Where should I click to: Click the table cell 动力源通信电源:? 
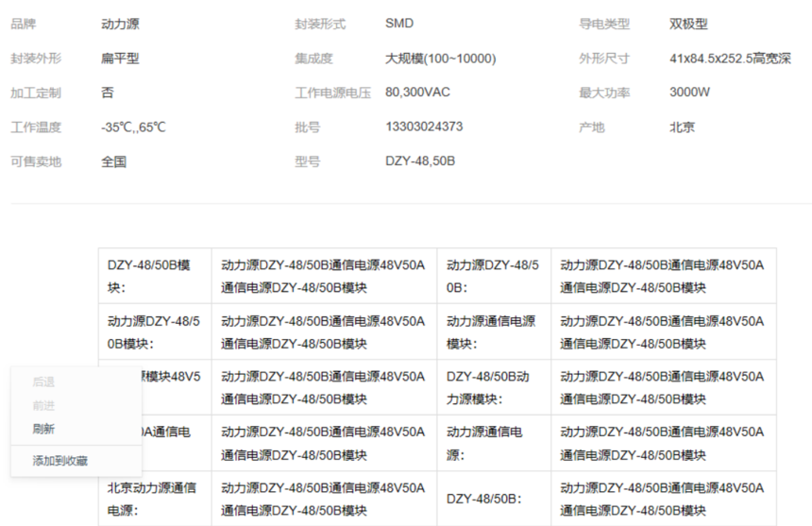click(x=494, y=443)
